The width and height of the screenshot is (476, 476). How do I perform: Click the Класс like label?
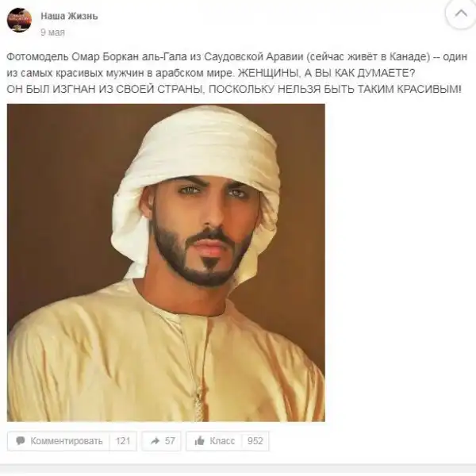click(222, 441)
